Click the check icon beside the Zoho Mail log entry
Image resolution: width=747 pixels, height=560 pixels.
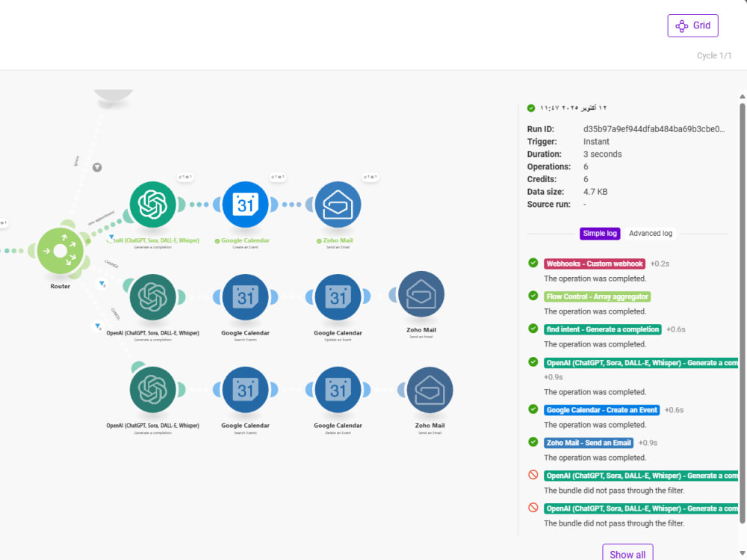coord(533,442)
